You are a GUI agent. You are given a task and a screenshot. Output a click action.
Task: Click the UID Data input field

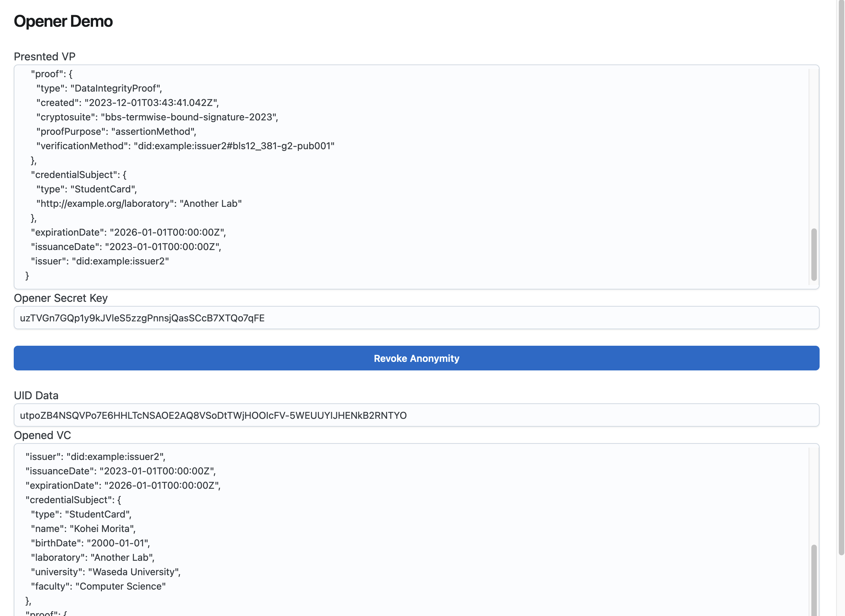click(x=416, y=415)
